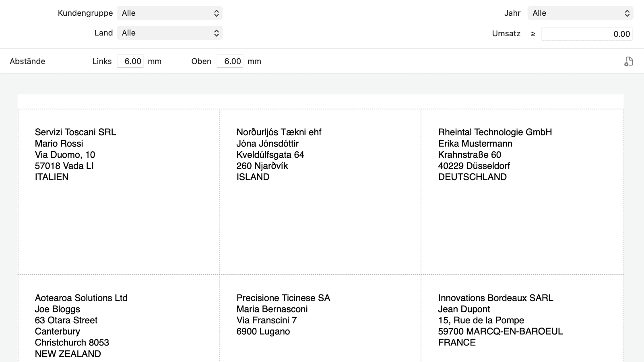Click the Norðurljós Tækni ehf address label
644x362 pixels.
[320, 191]
